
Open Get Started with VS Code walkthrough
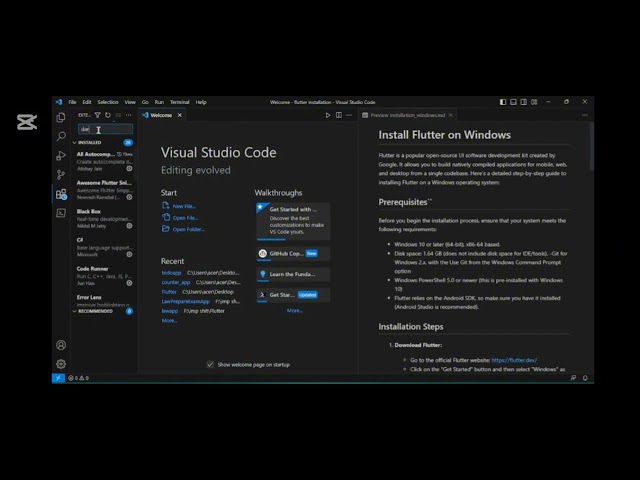(x=293, y=221)
